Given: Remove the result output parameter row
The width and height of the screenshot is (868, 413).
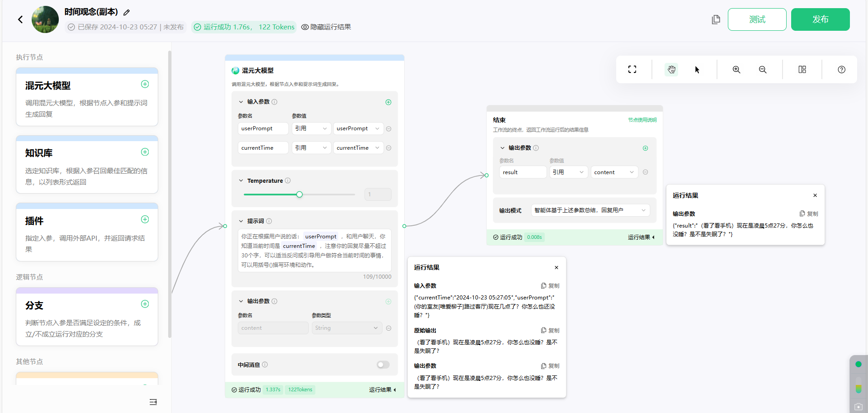Looking at the screenshot, I should 646,172.
